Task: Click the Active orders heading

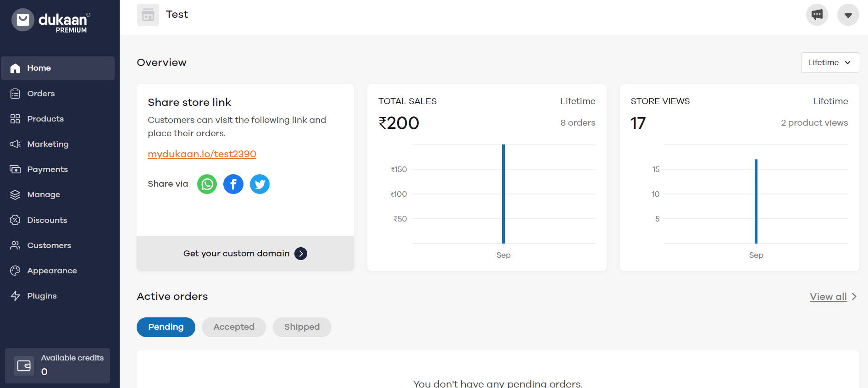Action: [172, 297]
